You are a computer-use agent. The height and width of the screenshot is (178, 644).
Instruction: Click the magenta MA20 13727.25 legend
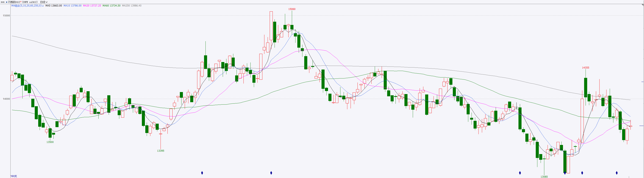(x=92, y=6)
